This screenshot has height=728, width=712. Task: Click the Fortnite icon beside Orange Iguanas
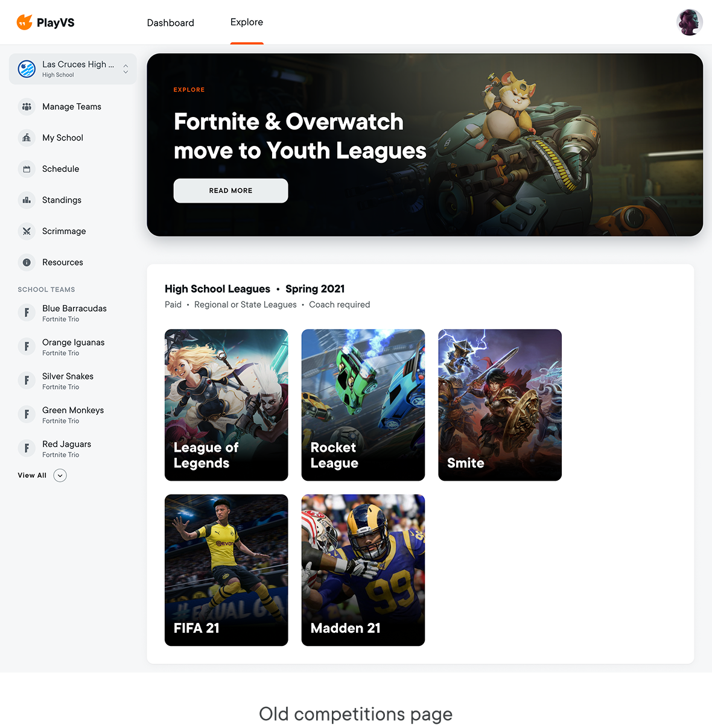click(27, 347)
